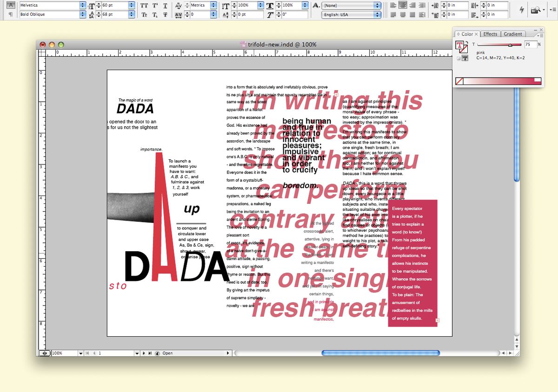The width and height of the screenshot is (558, 392).
Task: Align text center in control bar
Action: point(403,6)
